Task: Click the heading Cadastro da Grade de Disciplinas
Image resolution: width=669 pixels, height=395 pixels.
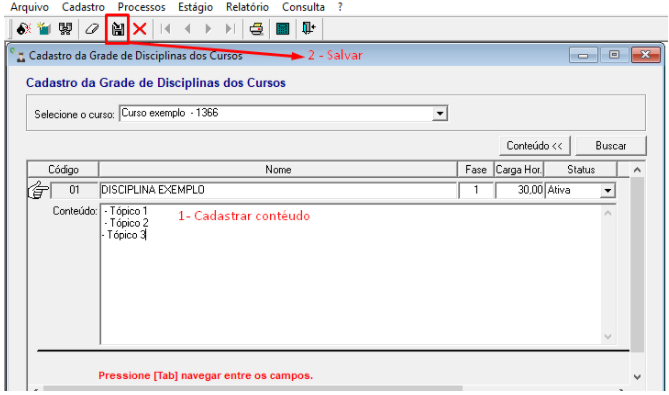Action: click(156, 83)
